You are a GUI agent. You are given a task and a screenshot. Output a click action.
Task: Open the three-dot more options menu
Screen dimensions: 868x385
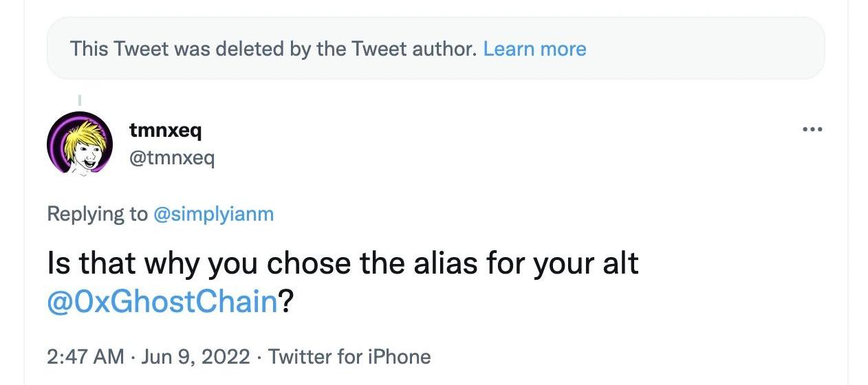click(x=812, y=129)
